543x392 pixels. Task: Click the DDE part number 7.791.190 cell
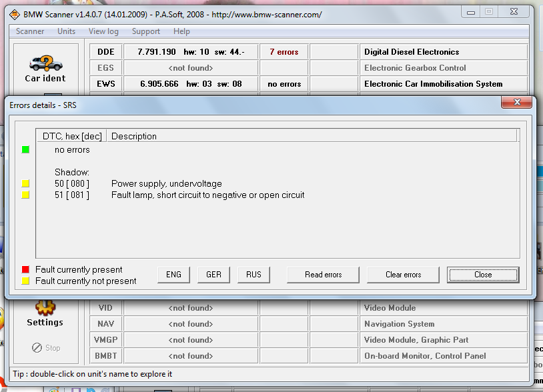coord(191,52)
